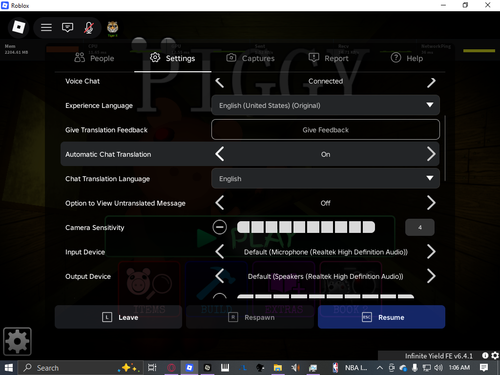Open the Roblox logo menu
Image resolution: width=500 pixels, height=375 pixels.
(x=18, y=27)
